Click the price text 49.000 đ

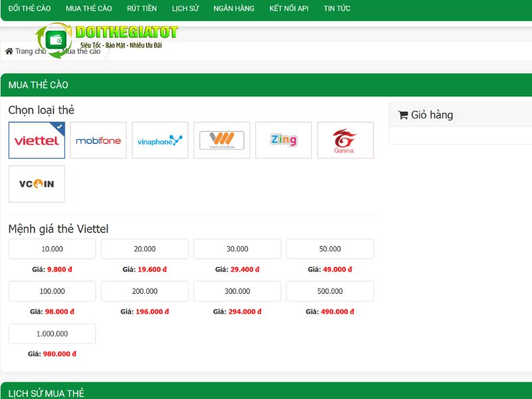tap(338, 269)
